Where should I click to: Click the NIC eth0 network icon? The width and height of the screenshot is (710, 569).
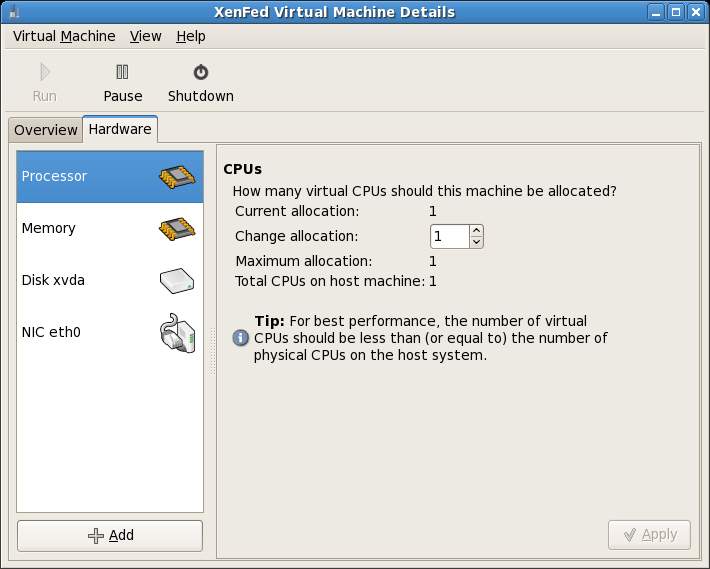pos(177,333)
